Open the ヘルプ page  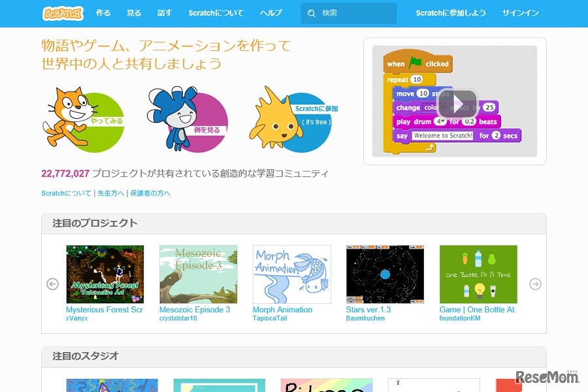tap(270, 13)
